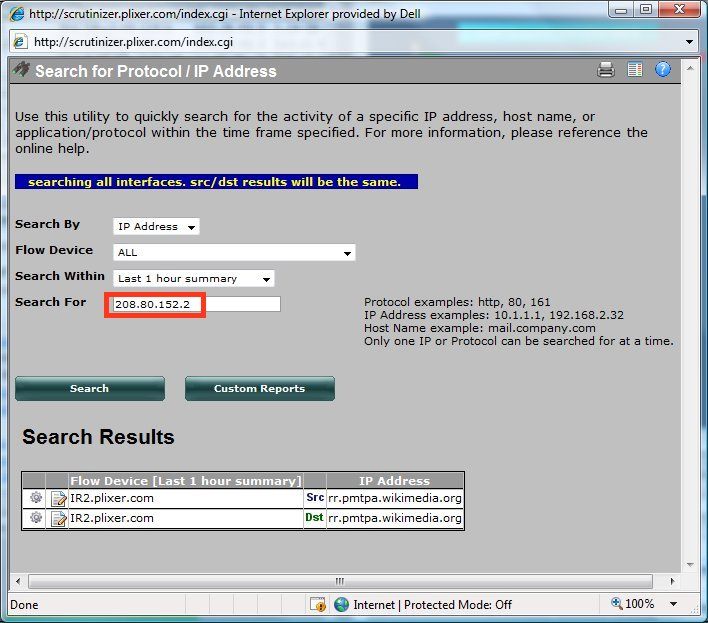Expand the address bar URL dropdown arrow
708x623 pixels.
[689, 42]
